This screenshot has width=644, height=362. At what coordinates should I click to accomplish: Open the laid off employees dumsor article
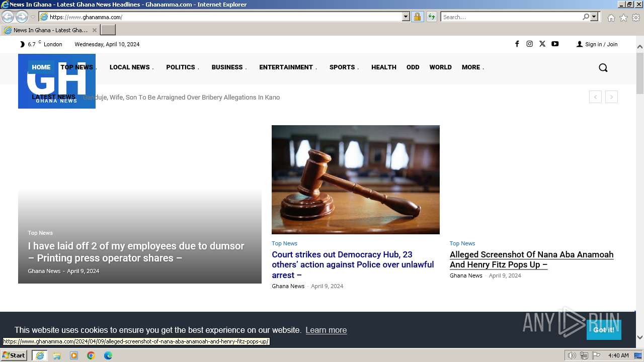[x=136, y=252]
